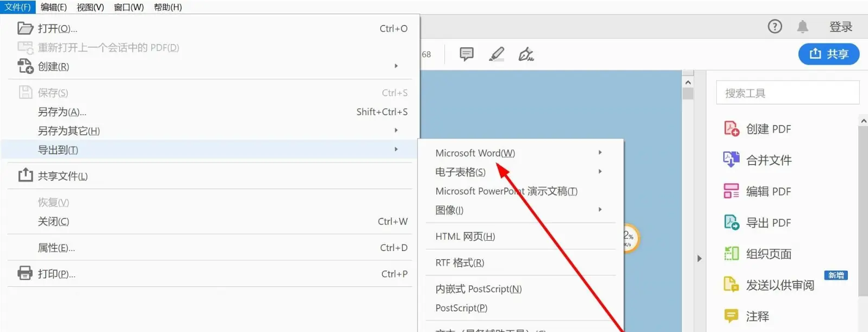Open the 编辑(E) menu in menu bar
Screen dimensions: 868x332
coord(53,7)
